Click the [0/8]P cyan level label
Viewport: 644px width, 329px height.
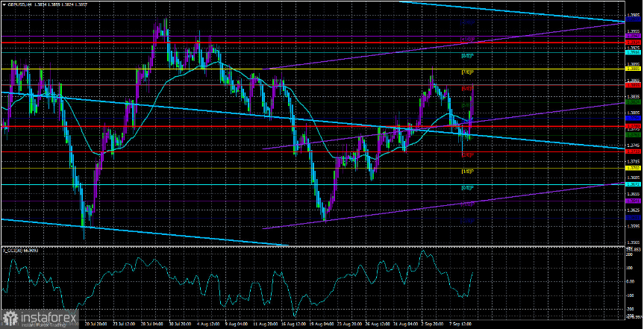click(468, 188)
